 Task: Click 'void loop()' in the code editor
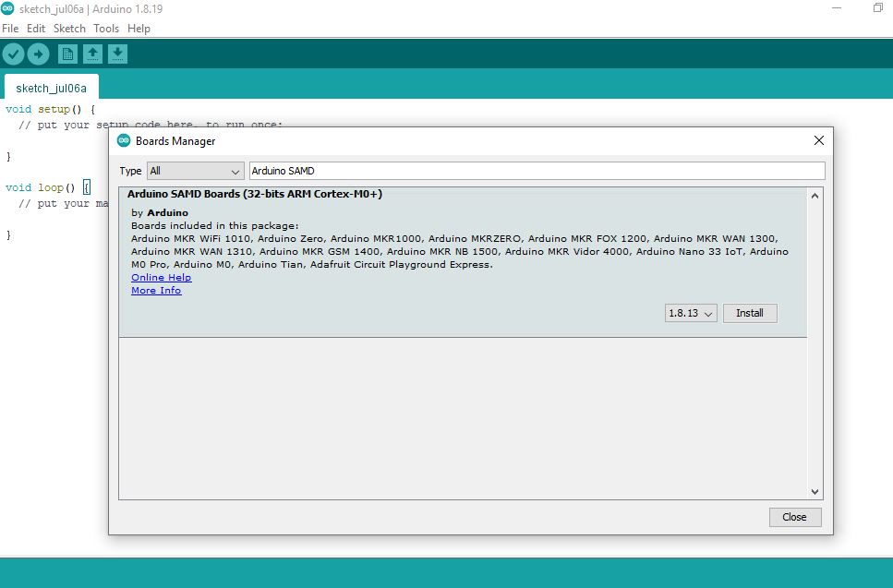(x=41, y=187)
